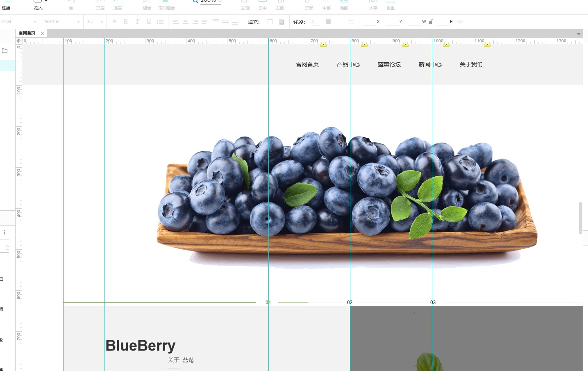Click the line width value field
Screen dimensions: 588x371
pyautogui.click(x=316, y=22)
